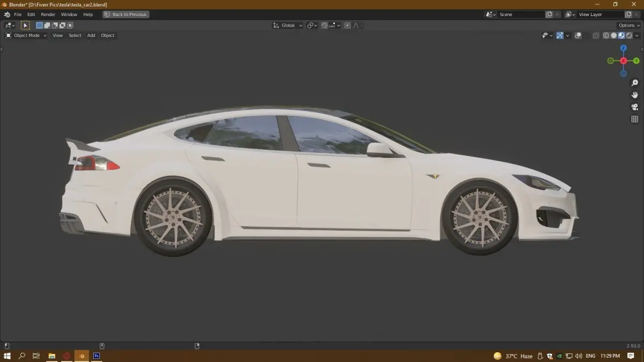
Task: Switch to solid viewport shading
Action: pyautogui.click(x=614, y=35)
